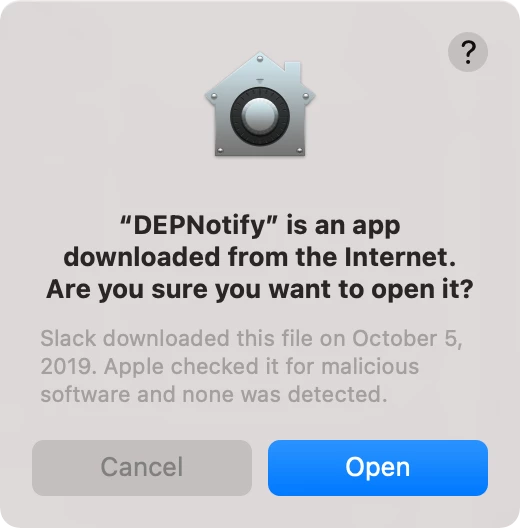Click the word "Internet" in the bold heading
The width and height of the screenshot is (520, 528).
(397, 257)
